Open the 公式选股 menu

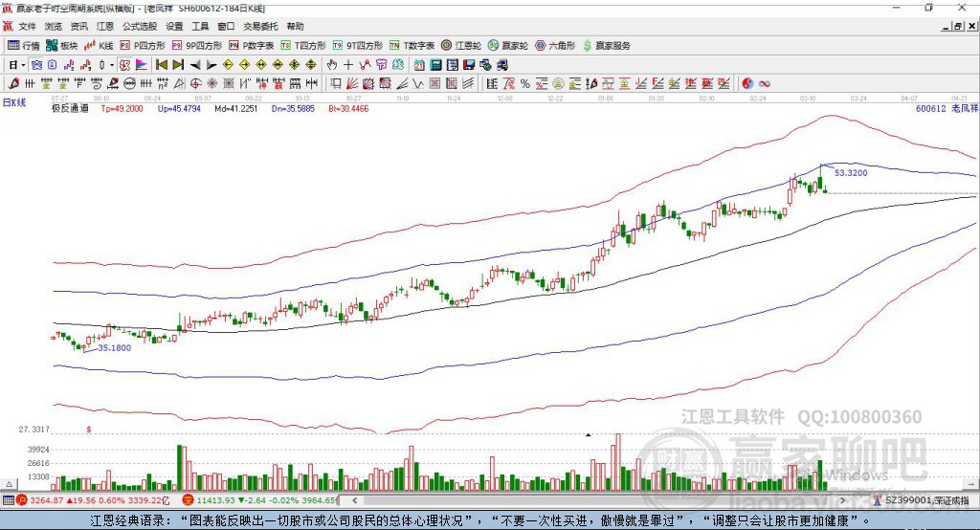point(140,26)
